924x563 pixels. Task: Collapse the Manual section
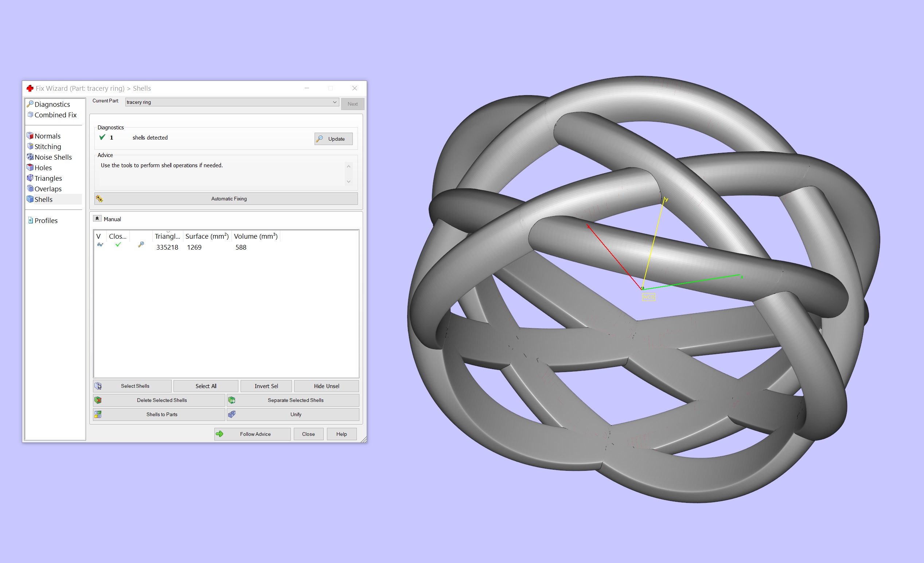pyautogui.click(x=97, y=219)
